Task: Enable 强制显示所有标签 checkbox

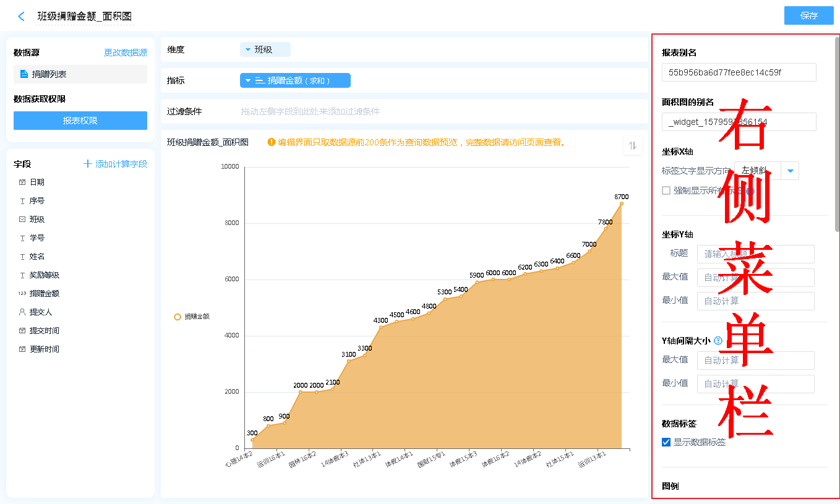Action: pyautogui.click(x=666, y=190)
